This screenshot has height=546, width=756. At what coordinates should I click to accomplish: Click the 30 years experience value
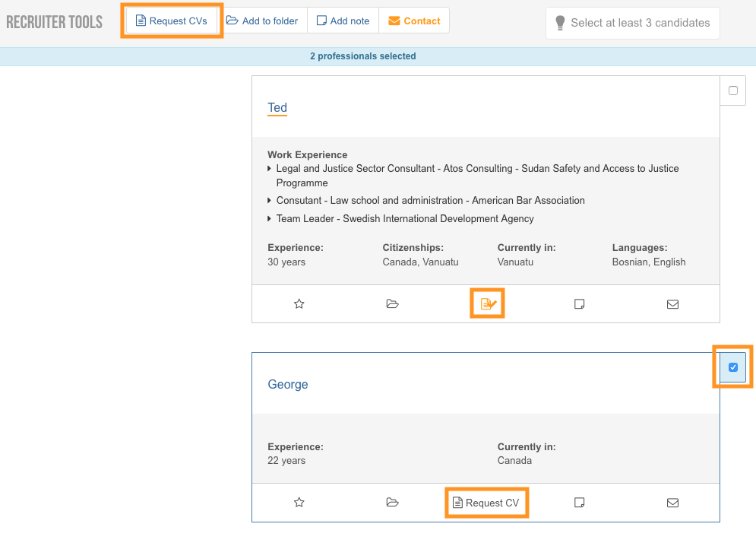click(x=286, y=262)
